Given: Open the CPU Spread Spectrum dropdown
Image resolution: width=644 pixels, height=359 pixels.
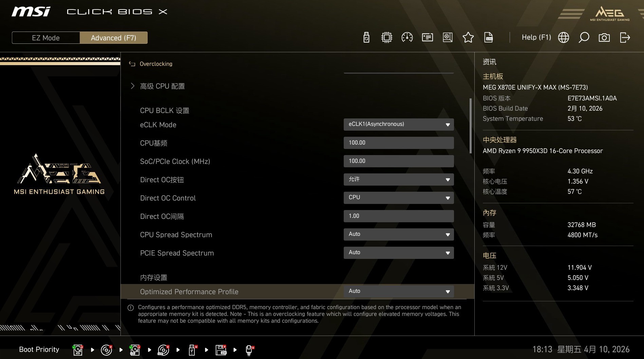Looking at the screenshot, I should coord(399,234).
